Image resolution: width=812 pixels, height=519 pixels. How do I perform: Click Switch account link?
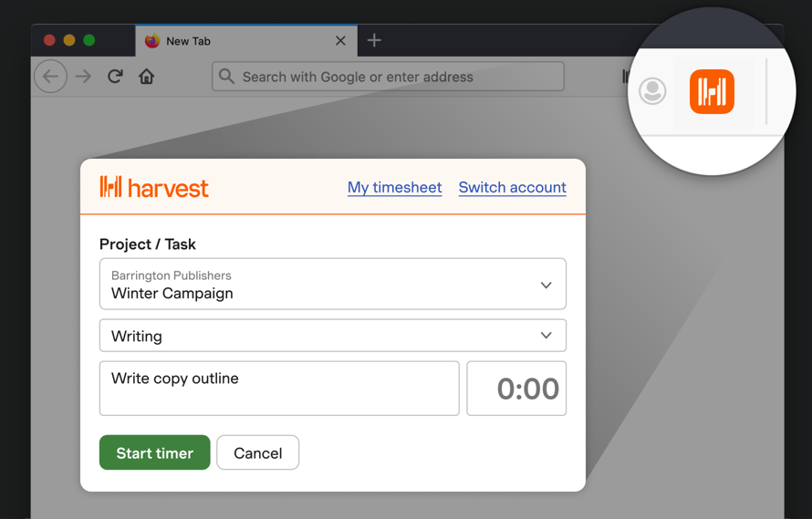click(x=512, y=187)
